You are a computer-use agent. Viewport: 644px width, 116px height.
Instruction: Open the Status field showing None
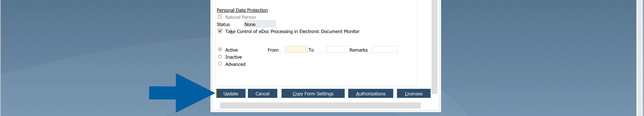tap(260, 24)
